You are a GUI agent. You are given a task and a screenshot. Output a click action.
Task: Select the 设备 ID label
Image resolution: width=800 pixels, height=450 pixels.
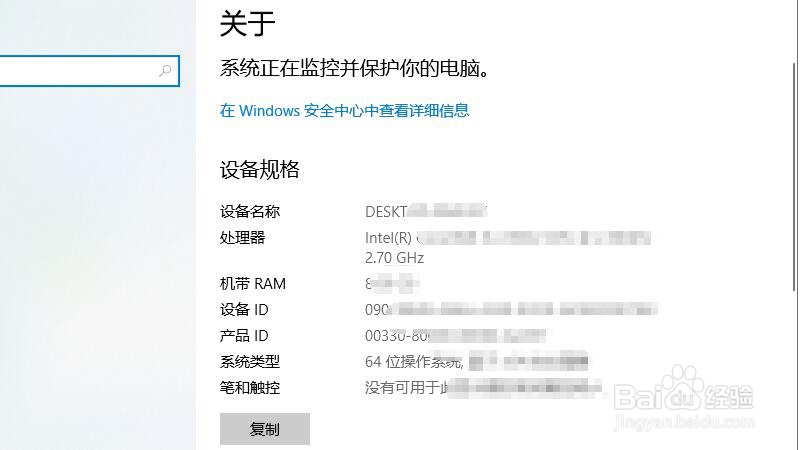tap(244, 310)
